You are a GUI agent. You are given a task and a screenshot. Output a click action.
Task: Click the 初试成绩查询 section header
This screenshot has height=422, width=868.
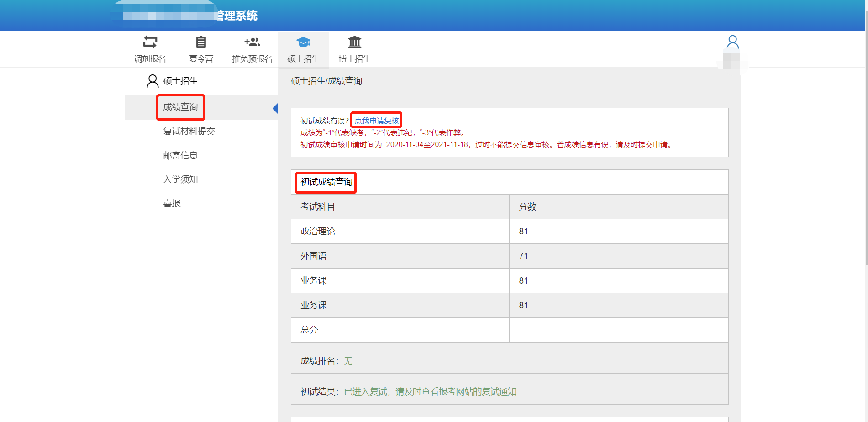[326, 182]
